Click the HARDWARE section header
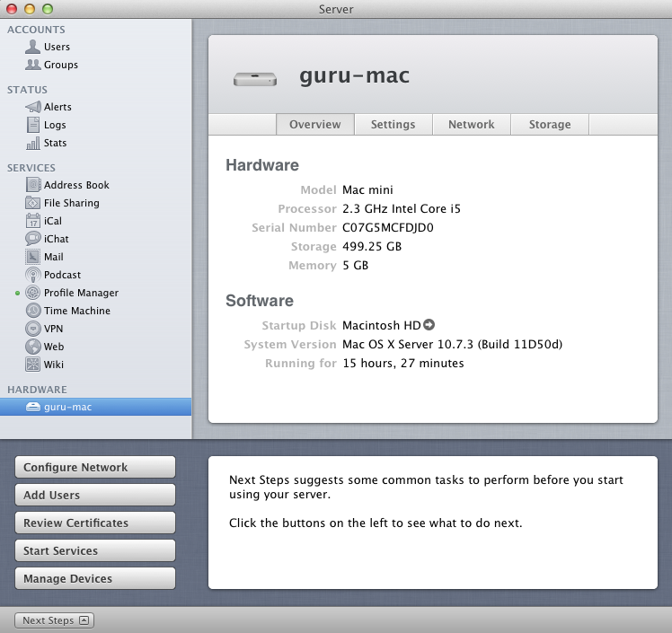Image resolution: width=672 pixels, height=633 pixels. [x=37, y=390]
